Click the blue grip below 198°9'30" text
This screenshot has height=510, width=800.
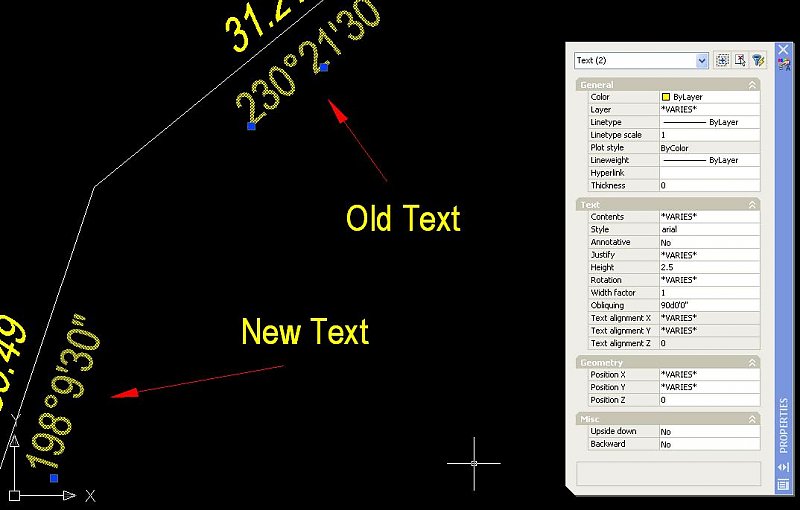point(54,478)
